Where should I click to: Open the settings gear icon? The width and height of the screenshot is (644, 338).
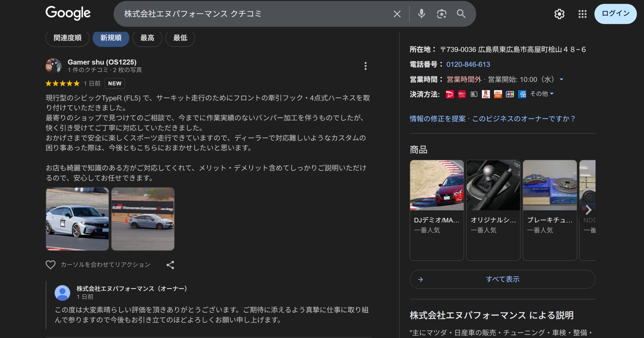[x=559, y=14]
